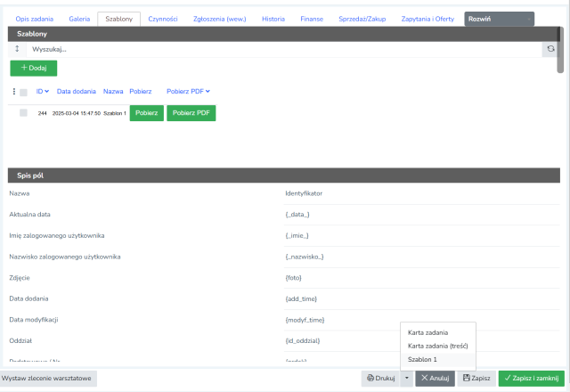Viewport: 570px width, 392px height.
Task: Toggle the Drukuj split-button arrow
Action: click(407, 378)
